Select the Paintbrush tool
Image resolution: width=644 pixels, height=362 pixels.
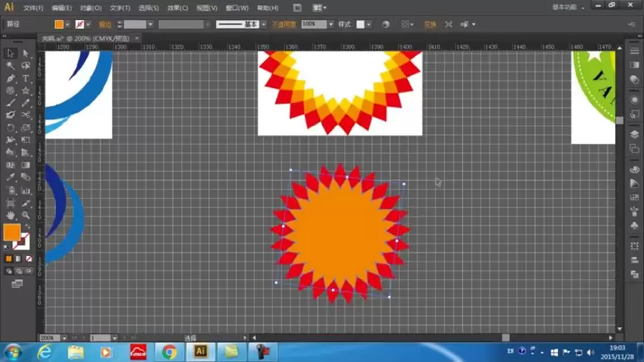10,102
